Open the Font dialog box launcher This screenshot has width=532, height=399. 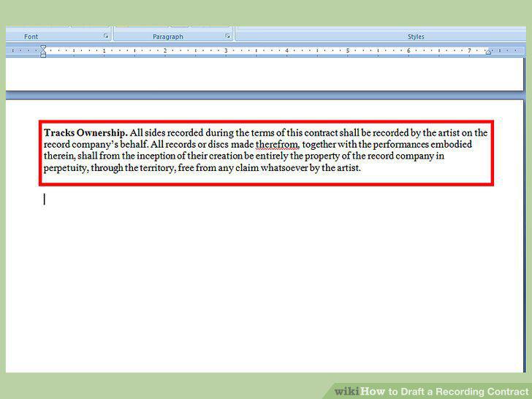106,36
